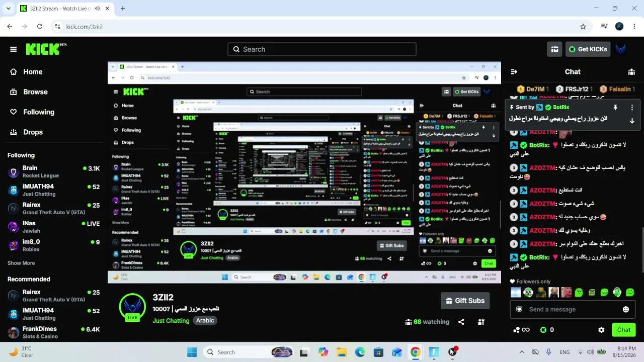Open Windows Start menu
This screenshot has width=644, height=362.
192,352
